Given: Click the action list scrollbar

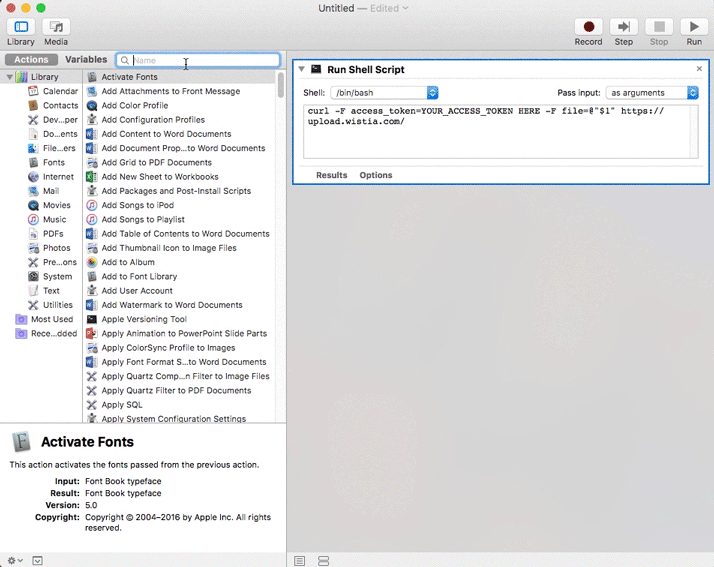Looking at the screenshot, I should (x=280, y=86).
